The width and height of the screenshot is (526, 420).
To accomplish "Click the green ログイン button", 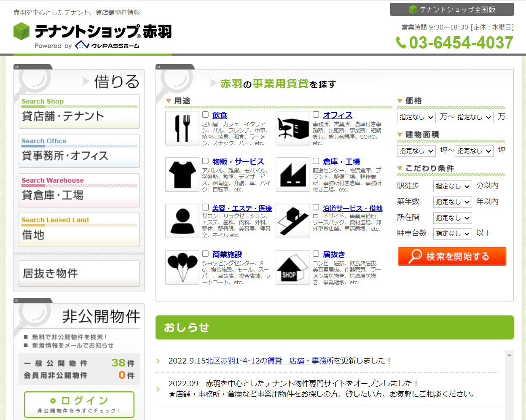I will tap(79, 404).
